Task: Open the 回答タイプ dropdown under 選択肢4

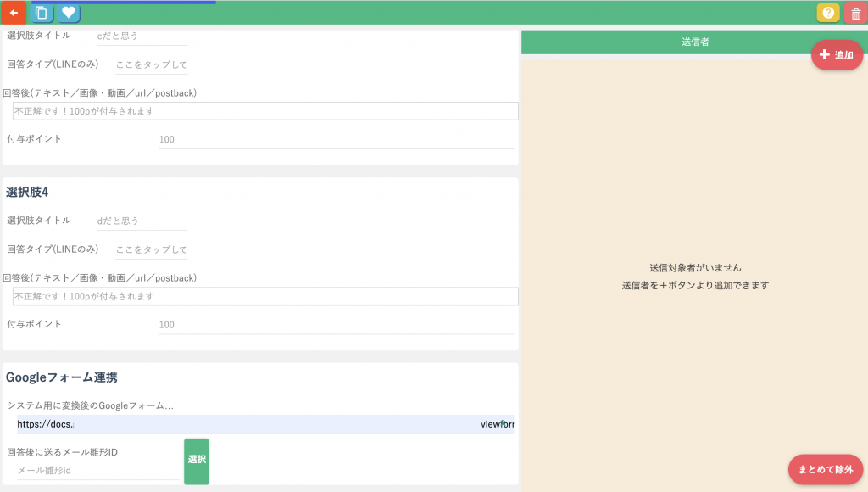Action: (x=151, y=250)
